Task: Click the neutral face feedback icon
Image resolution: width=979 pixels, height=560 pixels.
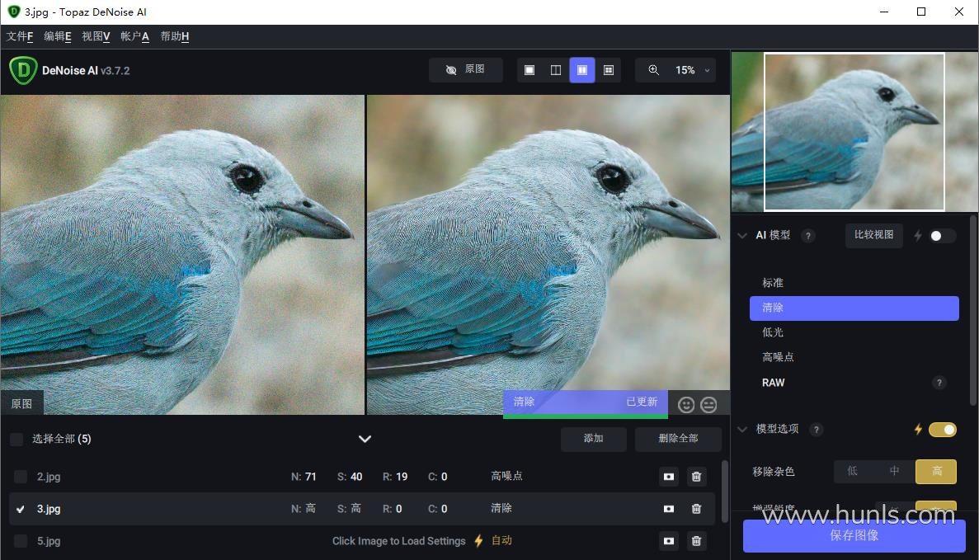Action: [x=708, y=404]
